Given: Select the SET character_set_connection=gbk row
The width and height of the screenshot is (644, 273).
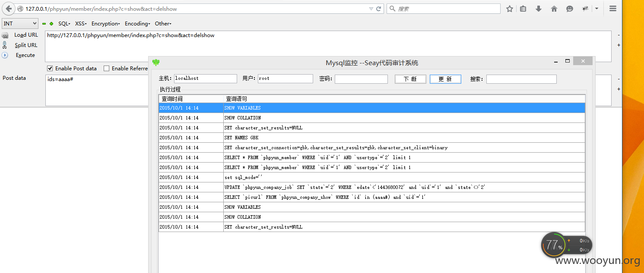Looking at the screenshot, I should coord(372,147).
